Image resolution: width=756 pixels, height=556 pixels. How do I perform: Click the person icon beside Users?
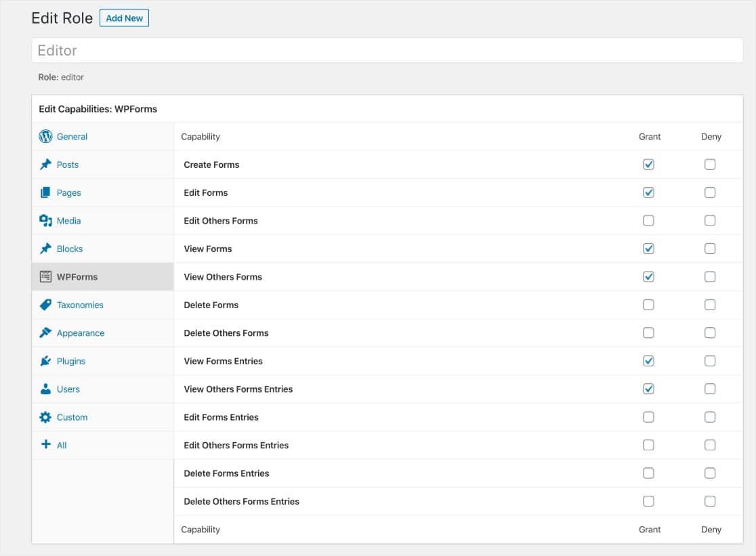coord(45,389)
